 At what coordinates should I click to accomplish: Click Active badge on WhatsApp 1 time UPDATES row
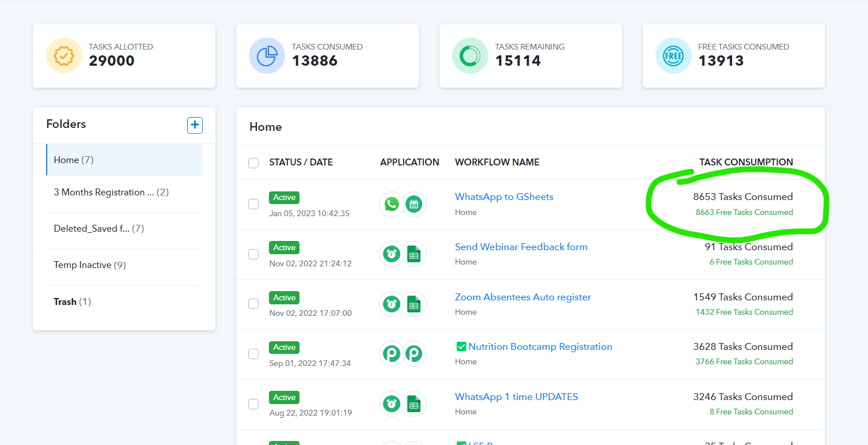click(285, 397)
